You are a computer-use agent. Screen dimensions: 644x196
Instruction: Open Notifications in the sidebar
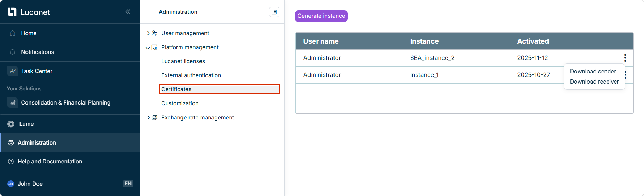[70, 52]
